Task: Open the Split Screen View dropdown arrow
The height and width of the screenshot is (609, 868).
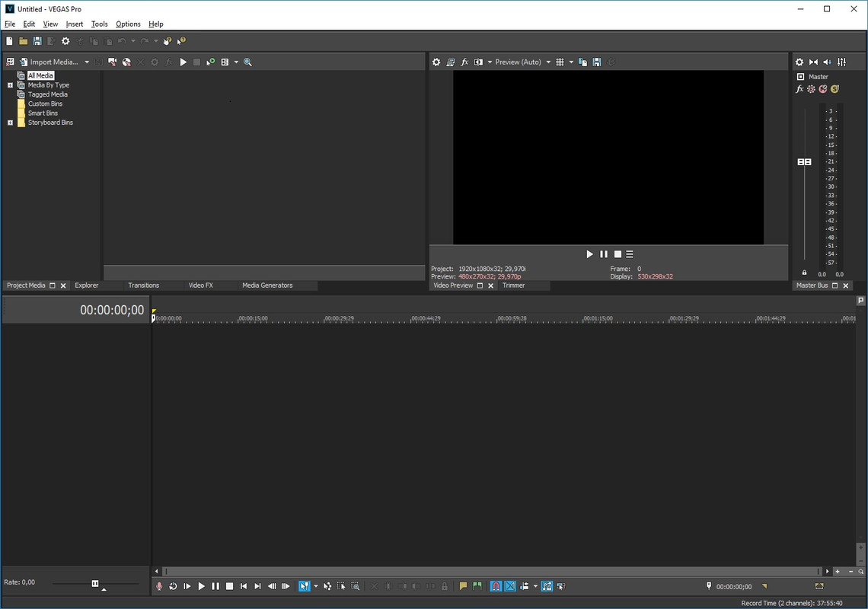Action: pos(490,62)
